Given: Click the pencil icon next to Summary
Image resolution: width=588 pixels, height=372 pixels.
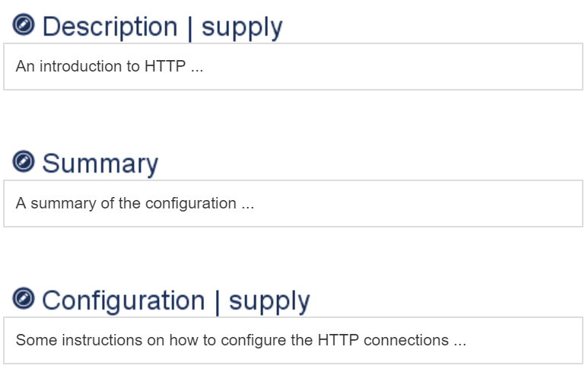Looking at the screenshot, I should coord(24,162).
